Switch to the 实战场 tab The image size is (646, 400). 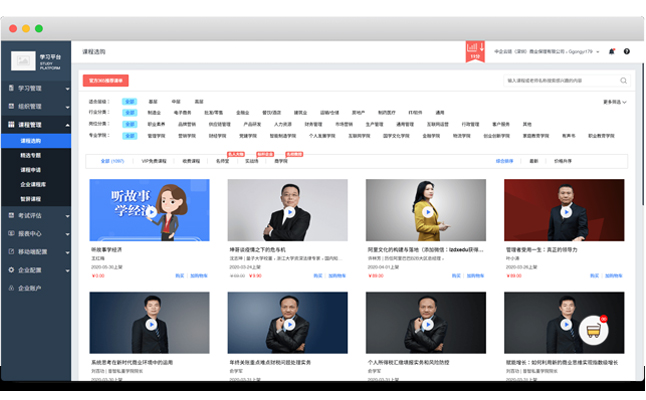252,161
